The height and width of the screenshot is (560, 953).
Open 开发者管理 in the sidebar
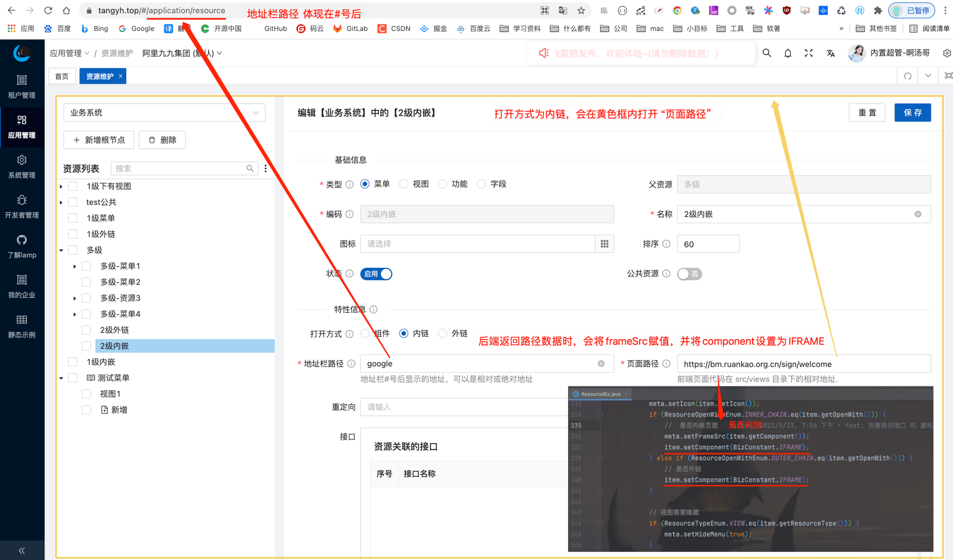[22, 207]
